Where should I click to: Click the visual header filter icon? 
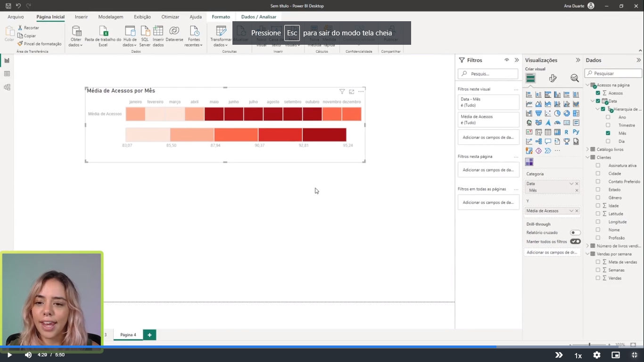(x=342, y=91)
